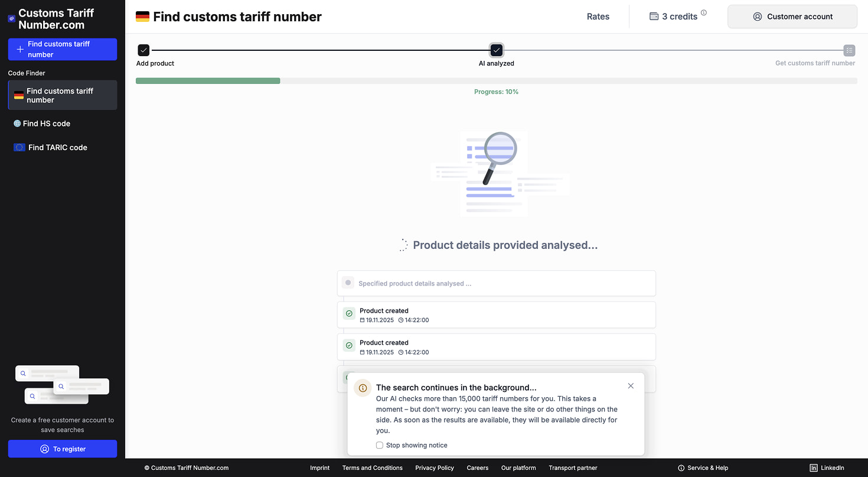Close the background search notice
This screenshot has width=868, height=477.
point(631,386)
